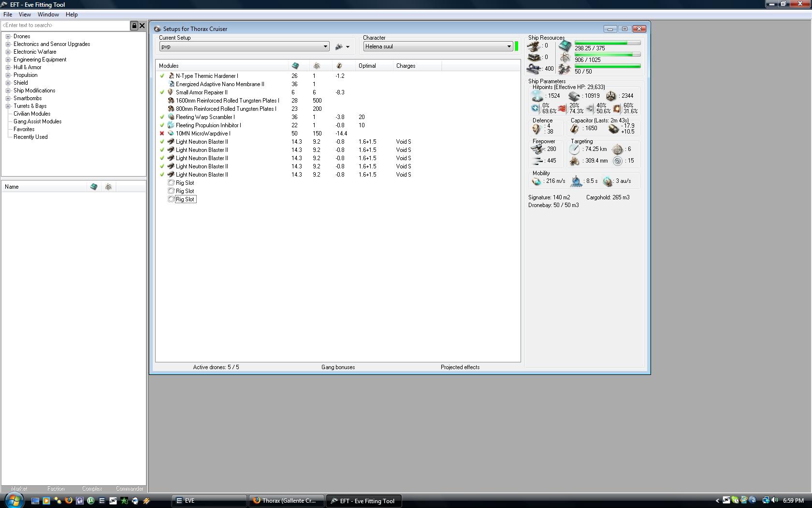Expand the Hull & Armor category
This screenshot has height=508, width=812.
click(x=8, y=67)
